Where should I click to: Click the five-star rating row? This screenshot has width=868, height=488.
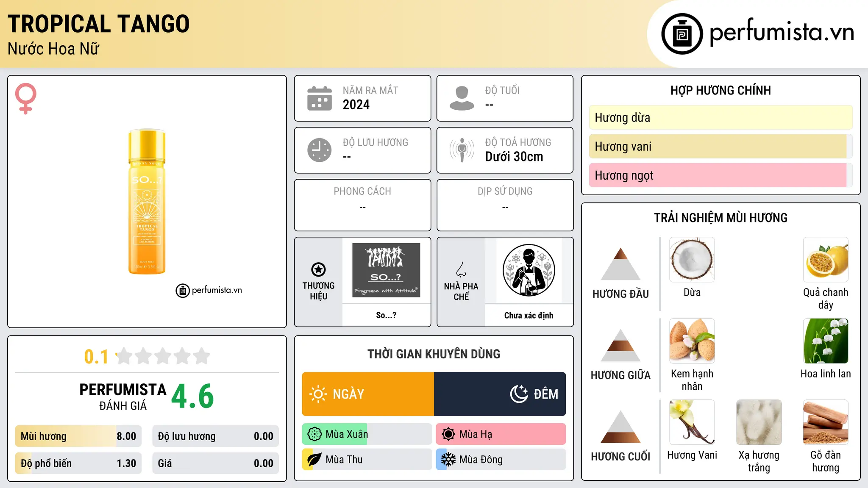click(x=163, y=356)
